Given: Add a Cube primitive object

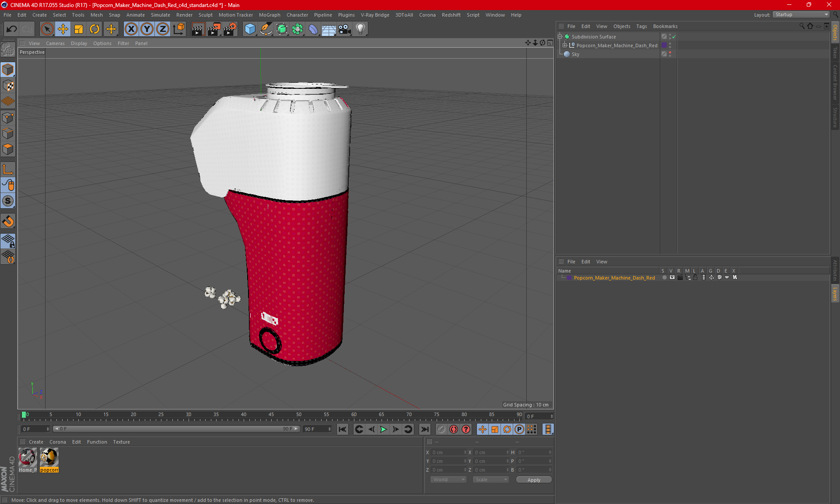Looking at the screenshot, I should (250, 29).
